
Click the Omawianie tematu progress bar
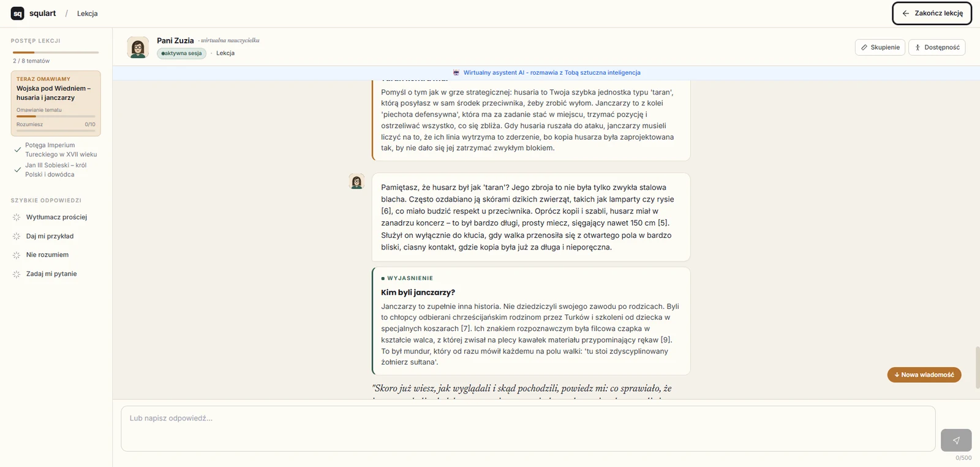[56, 116]
